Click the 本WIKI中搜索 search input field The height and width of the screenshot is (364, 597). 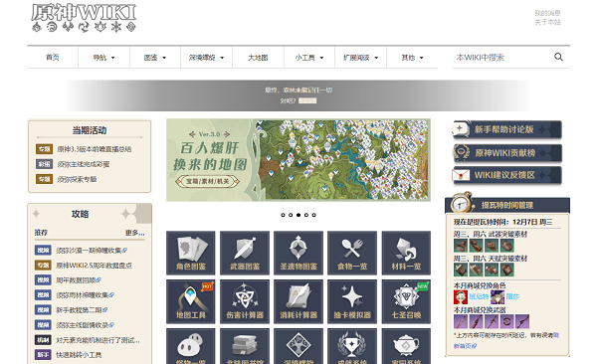[x=502, y=58]
